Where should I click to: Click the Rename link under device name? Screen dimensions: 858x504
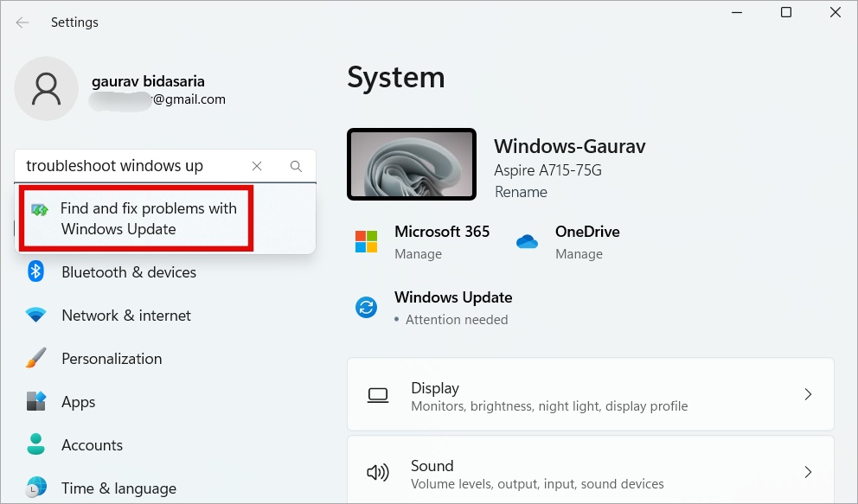[x=521, y=192]
